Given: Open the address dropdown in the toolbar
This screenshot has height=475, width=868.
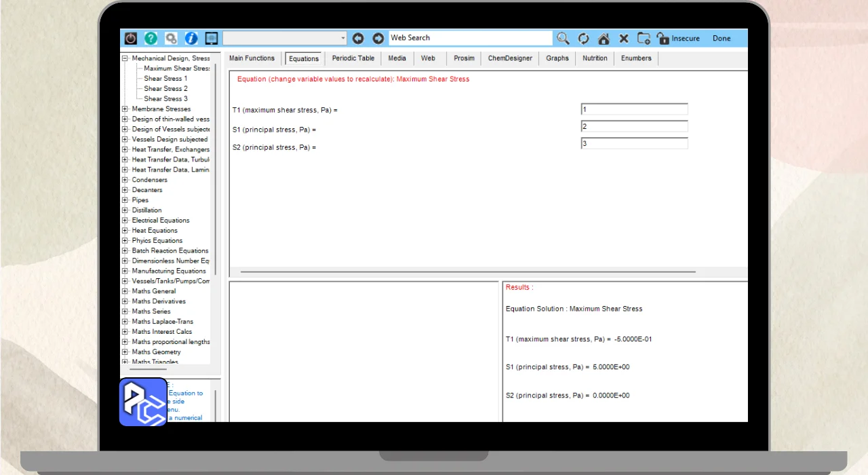Looking at the screenshot, I should click(343, 39).
